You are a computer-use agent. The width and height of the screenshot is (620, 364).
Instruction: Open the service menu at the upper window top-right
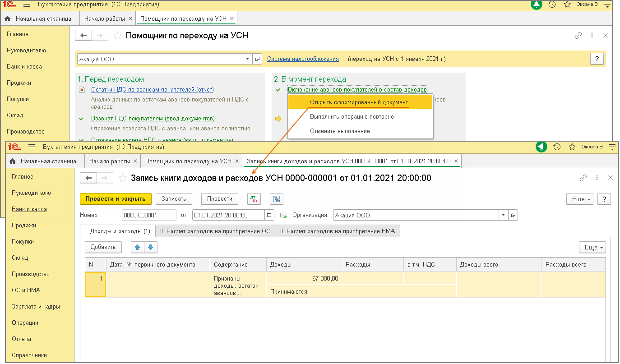click(x=607, y=5)
